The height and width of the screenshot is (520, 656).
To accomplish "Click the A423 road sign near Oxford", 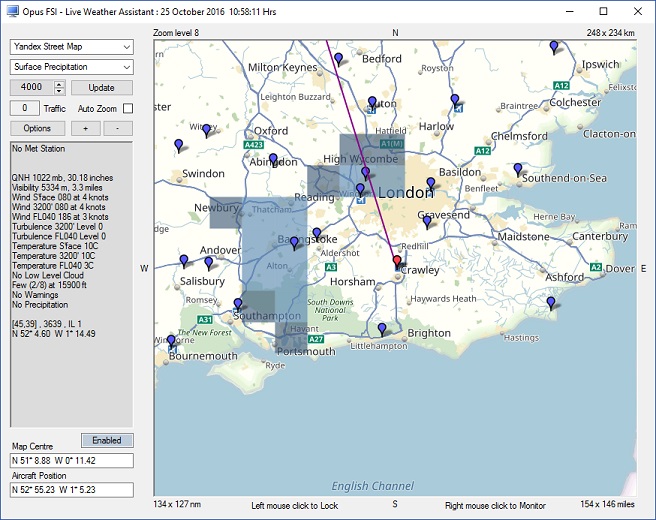I will click(x=254, y=145).
